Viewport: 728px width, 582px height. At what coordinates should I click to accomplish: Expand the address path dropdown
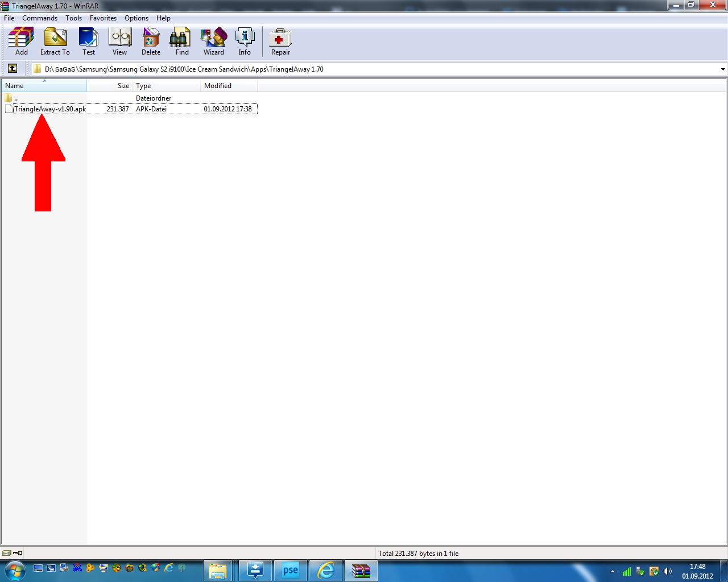pos(723,69)
